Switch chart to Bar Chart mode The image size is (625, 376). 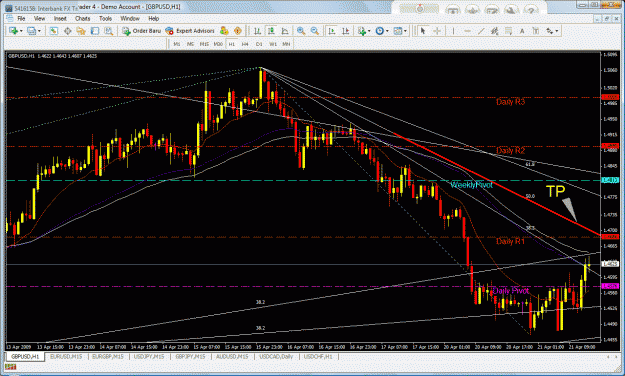(257, 31)
